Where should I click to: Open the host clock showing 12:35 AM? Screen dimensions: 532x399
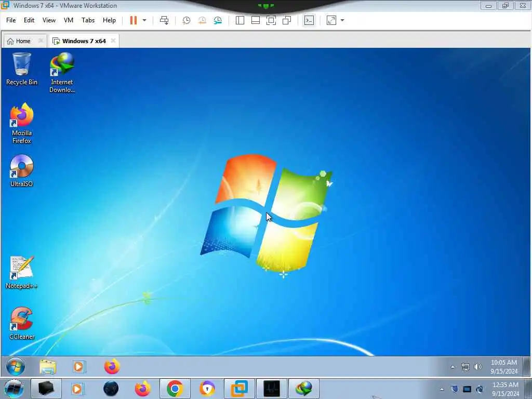point(505,389)
